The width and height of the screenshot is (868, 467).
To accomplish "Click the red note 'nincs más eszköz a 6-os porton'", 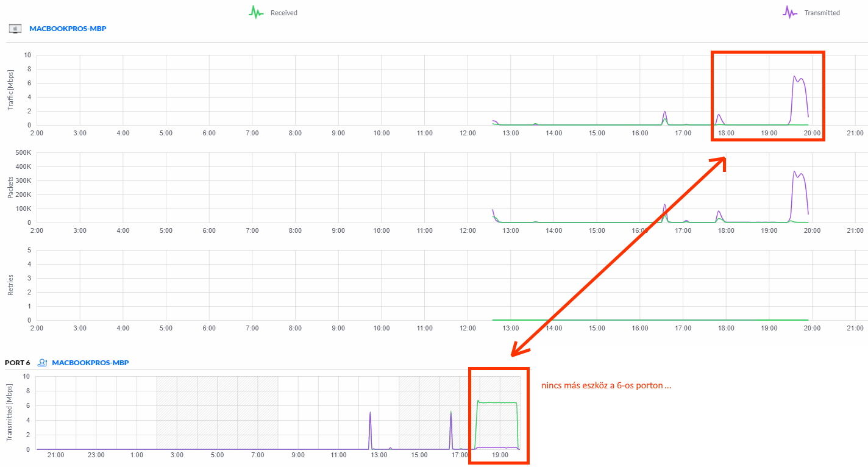I will click(607, 386).
